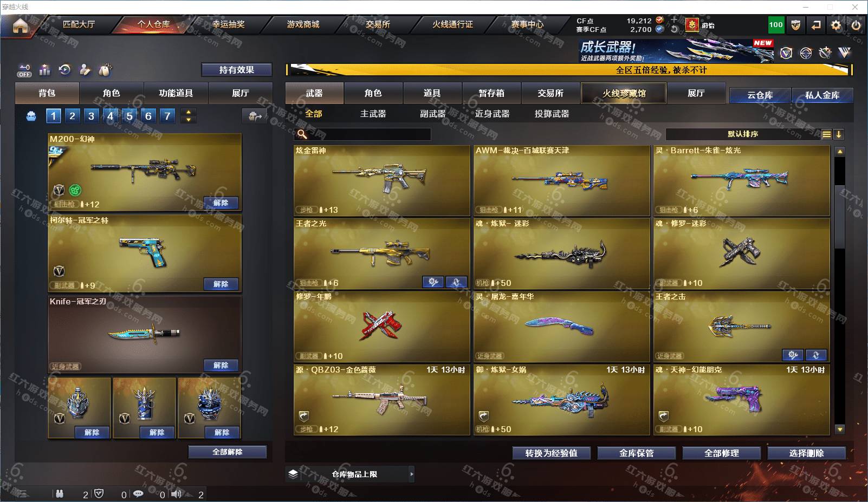The width and height of the screenshot is (868, 502).
Task: Open the 默认排序 sort dropdown
Action: pos(743,134)
